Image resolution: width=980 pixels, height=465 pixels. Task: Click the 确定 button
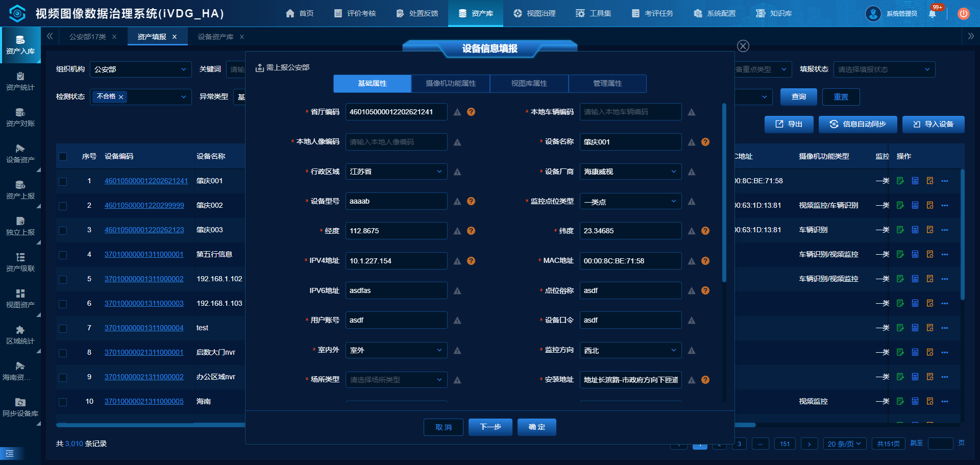(x=537, y=427)
